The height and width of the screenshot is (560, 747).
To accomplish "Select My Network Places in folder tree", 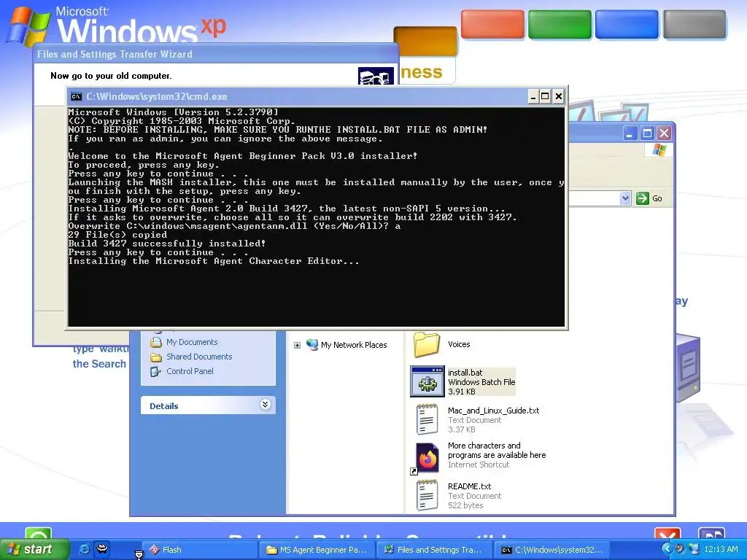I will pyautogui.click(x=354, y=345).
